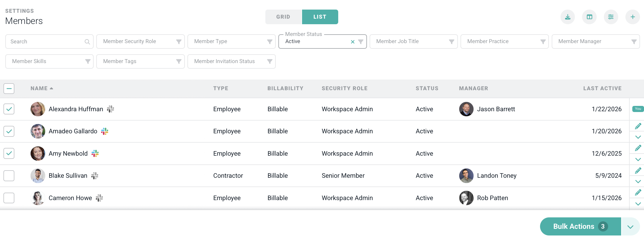Click the plus icon to add member

(x=633, y=17)
